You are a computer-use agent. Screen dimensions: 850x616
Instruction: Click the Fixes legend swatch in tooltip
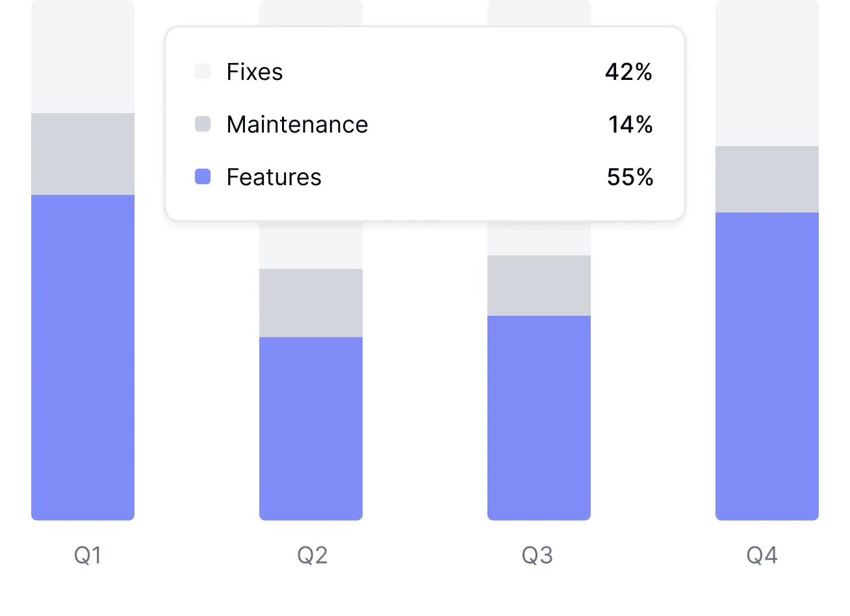(x=203, y=71)
